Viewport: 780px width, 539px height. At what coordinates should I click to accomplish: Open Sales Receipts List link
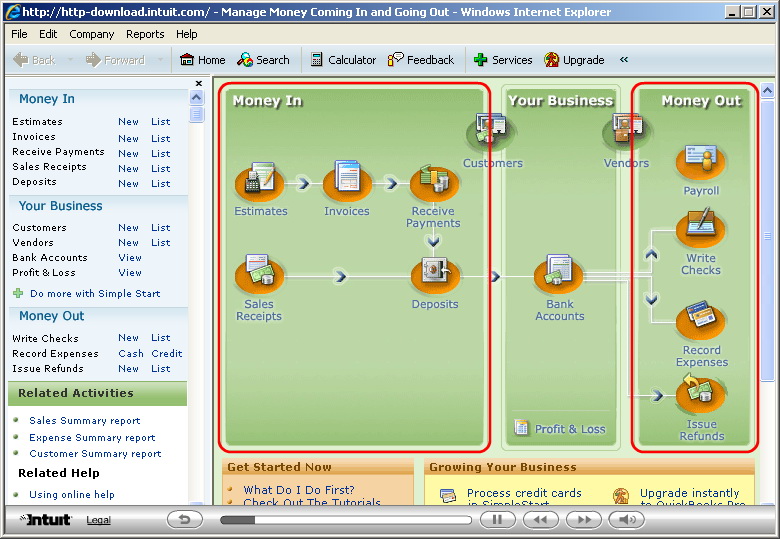pyautogui.click(x=161, y=169)
